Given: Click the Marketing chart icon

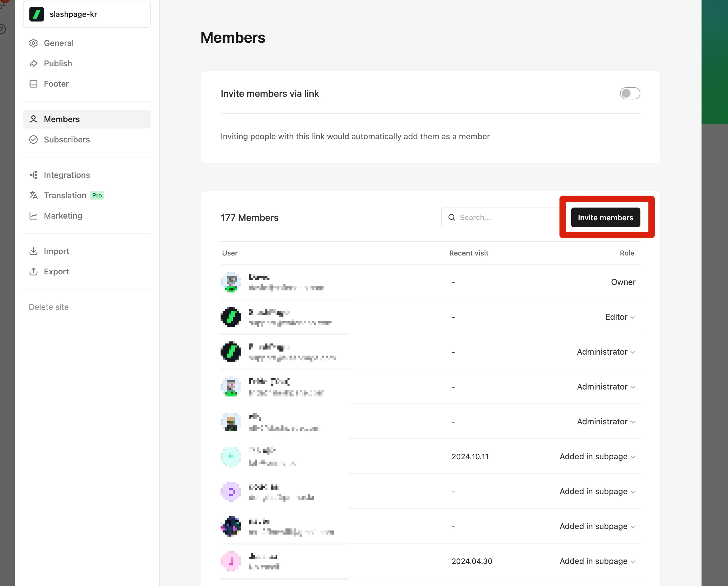Looking at the screenshot, I should (33, 216).
